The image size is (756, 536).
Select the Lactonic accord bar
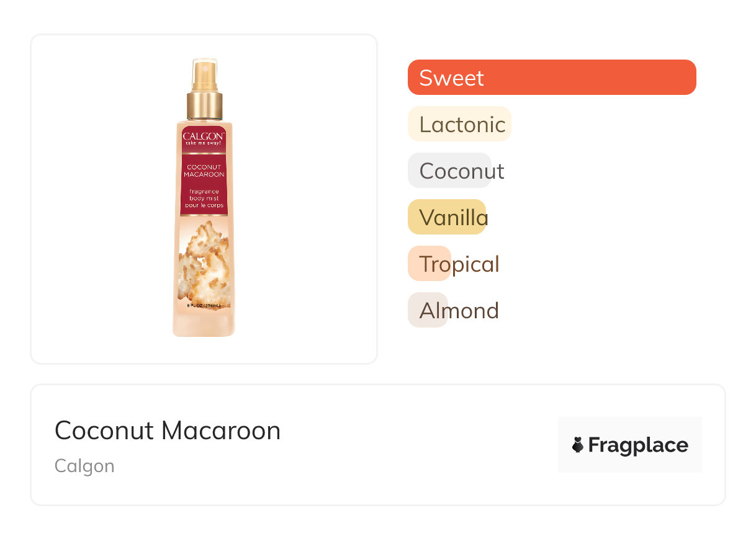[459, 124]
